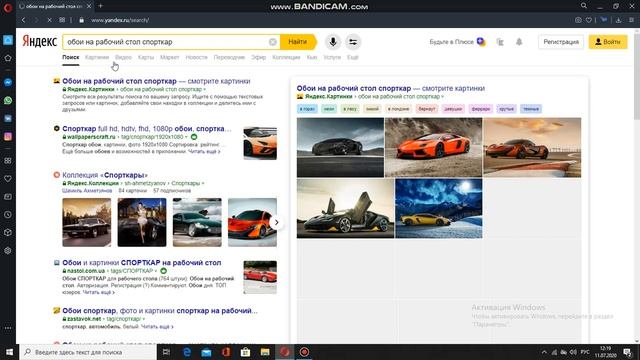Open browser tab search magnifier icon
This screenshot has width=640, height=360.
[x=584, y=6]
